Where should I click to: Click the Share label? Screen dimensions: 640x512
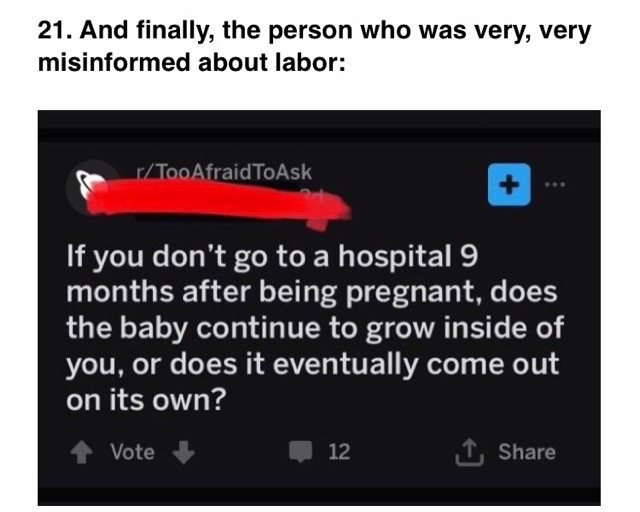(x=527, y=452)
